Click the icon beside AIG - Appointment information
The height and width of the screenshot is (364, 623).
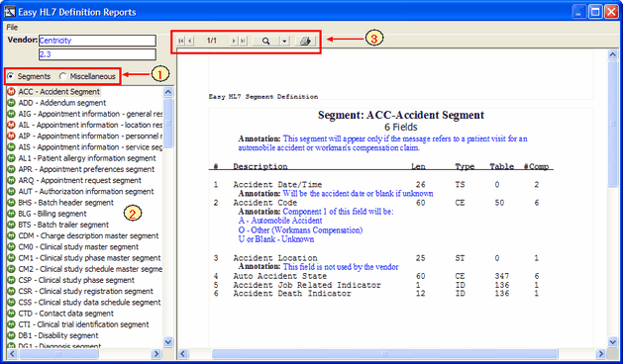click(12, 114)
